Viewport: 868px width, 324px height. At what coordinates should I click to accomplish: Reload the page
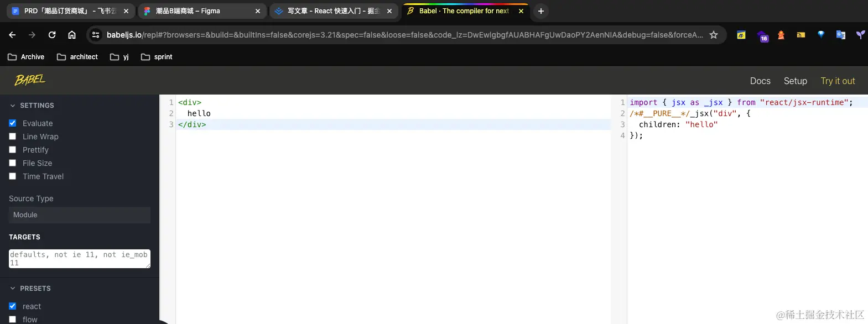(52, 35)
